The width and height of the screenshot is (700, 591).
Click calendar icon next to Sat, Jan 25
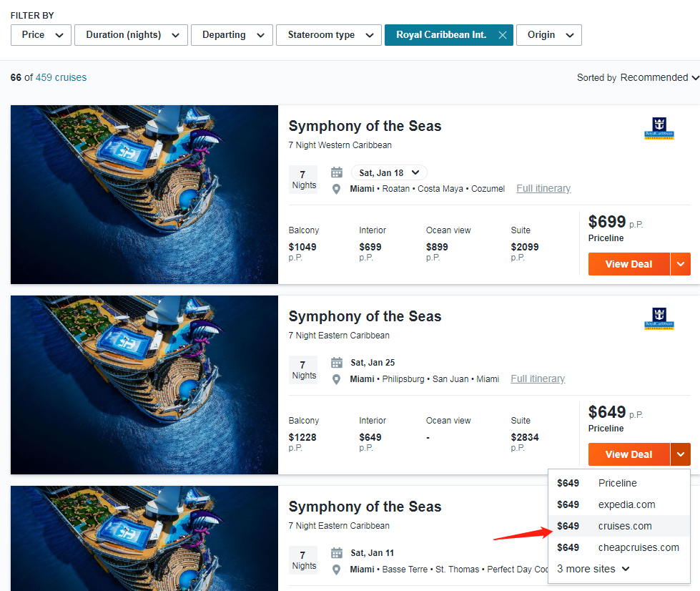click(x=337, y=363)
